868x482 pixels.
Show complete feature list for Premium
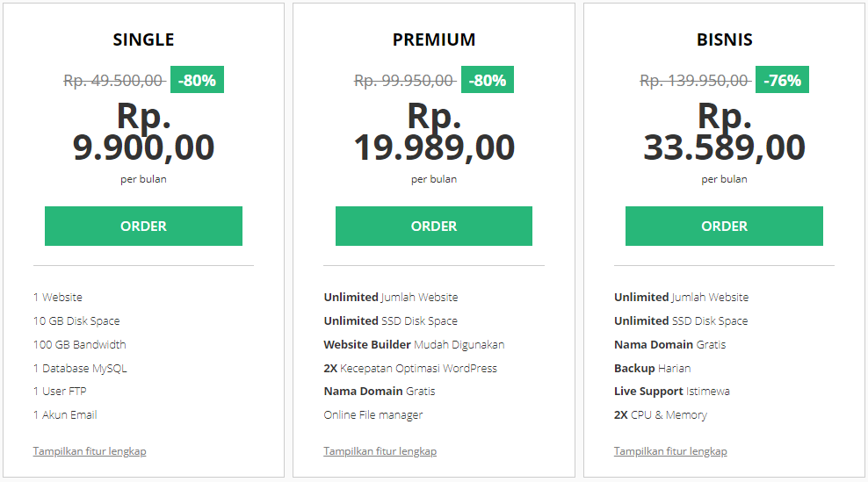(x=380, y=451)
